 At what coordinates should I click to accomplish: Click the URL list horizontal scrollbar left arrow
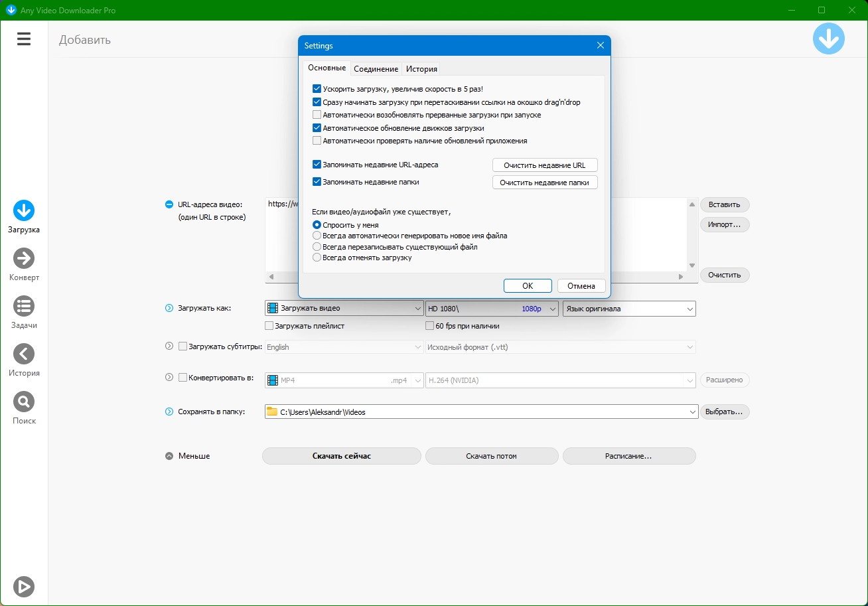tap(270, 276)
